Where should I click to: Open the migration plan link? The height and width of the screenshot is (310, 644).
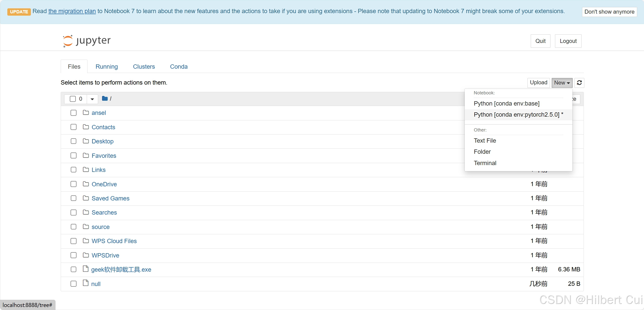click(x=72, y=11)
